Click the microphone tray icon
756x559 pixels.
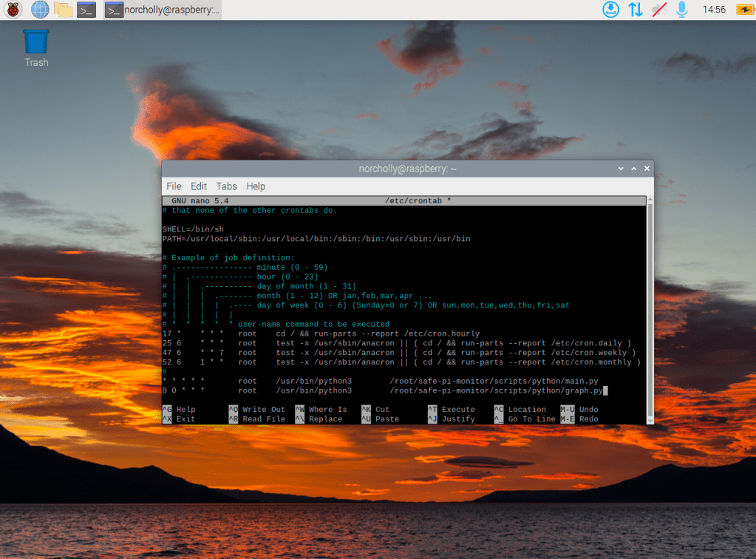(x=681, y=10)
